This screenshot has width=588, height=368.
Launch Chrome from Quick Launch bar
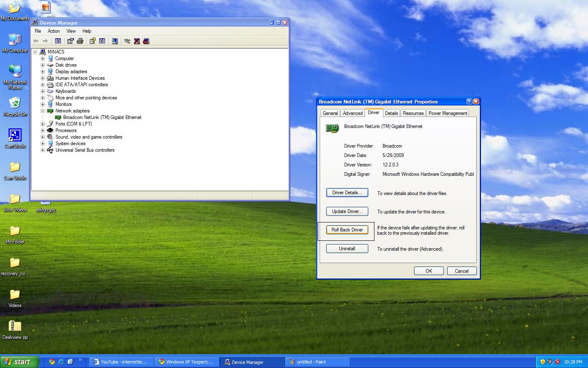coord(52,362)
